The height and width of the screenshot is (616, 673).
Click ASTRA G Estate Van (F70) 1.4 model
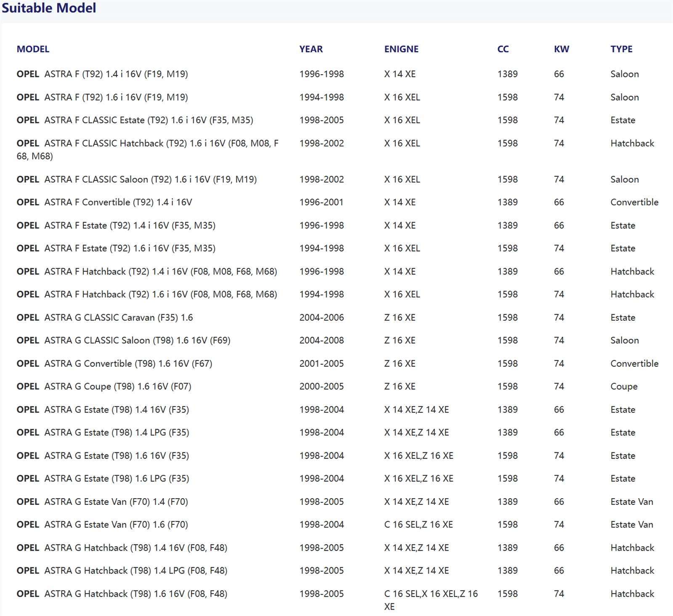point(102,502)
